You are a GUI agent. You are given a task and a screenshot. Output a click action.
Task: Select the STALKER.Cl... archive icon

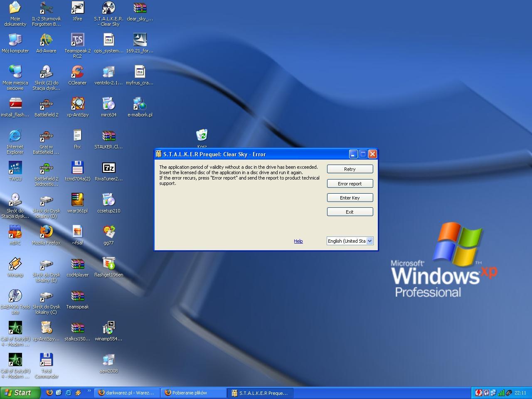[108, 139]
